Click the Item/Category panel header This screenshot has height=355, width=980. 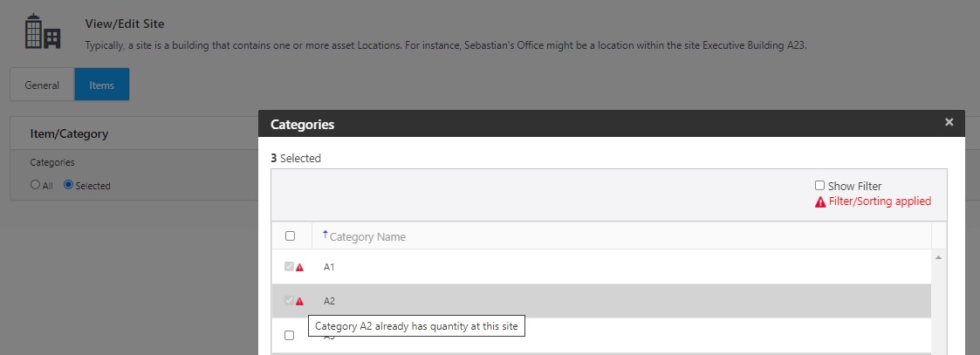point(69,134)
